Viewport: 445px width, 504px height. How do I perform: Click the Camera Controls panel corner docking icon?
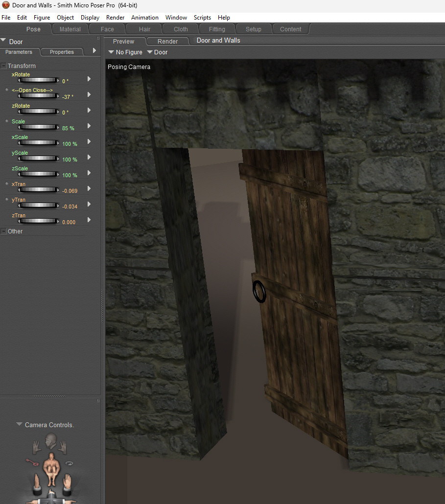click(x=98, y=401)
